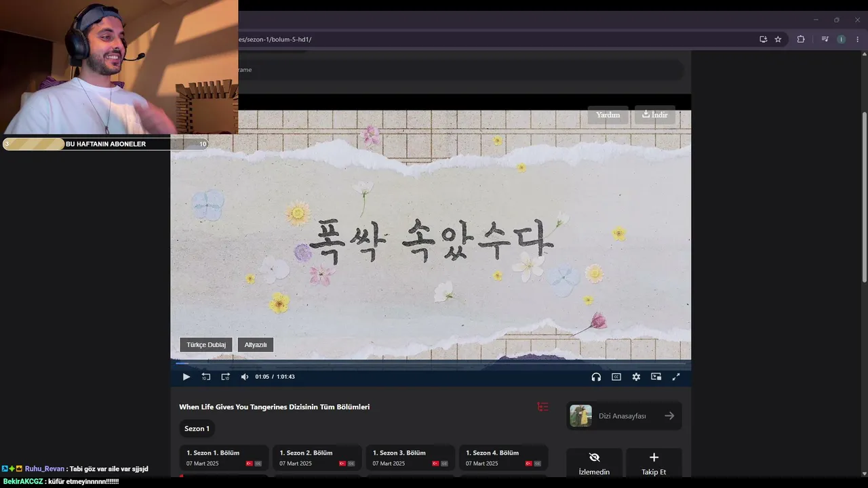
Task: Toggle closed captions in the player
Action: pos(616,377)
